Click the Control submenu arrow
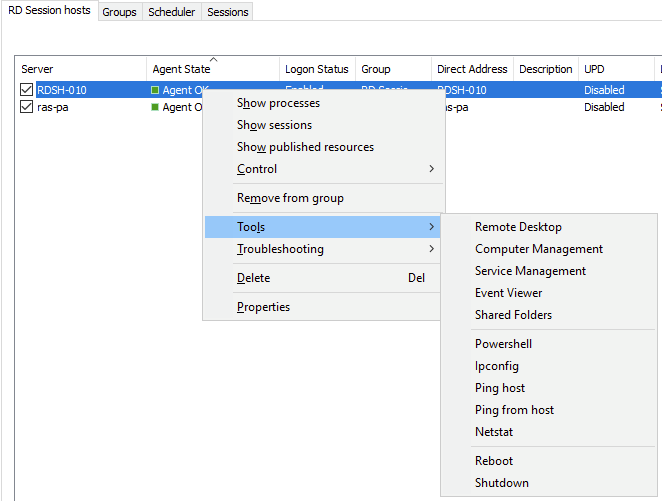Viewport: 662px width, 501px height. point(431,169)
